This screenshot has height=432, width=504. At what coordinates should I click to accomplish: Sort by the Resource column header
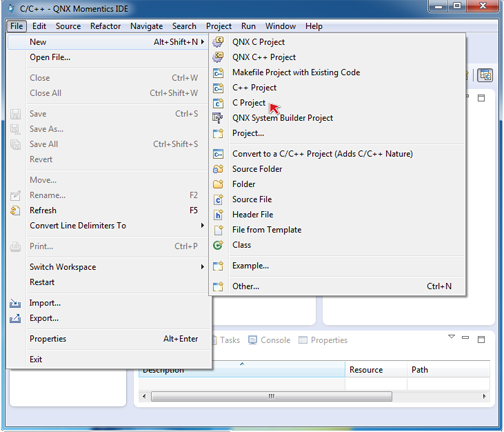pyautogui.click(x=376, y=370)
